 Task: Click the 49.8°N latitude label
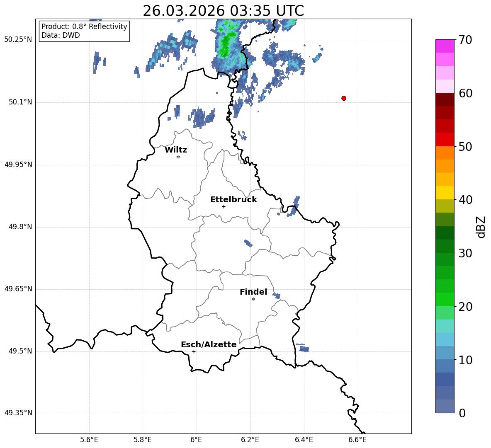pos(20,227)
